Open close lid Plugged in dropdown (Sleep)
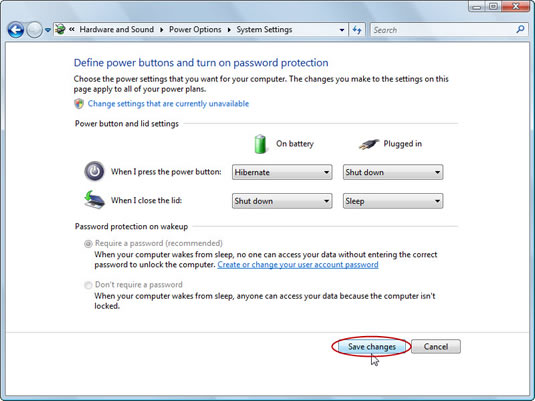The image size is (535, 401). (393, 201)
